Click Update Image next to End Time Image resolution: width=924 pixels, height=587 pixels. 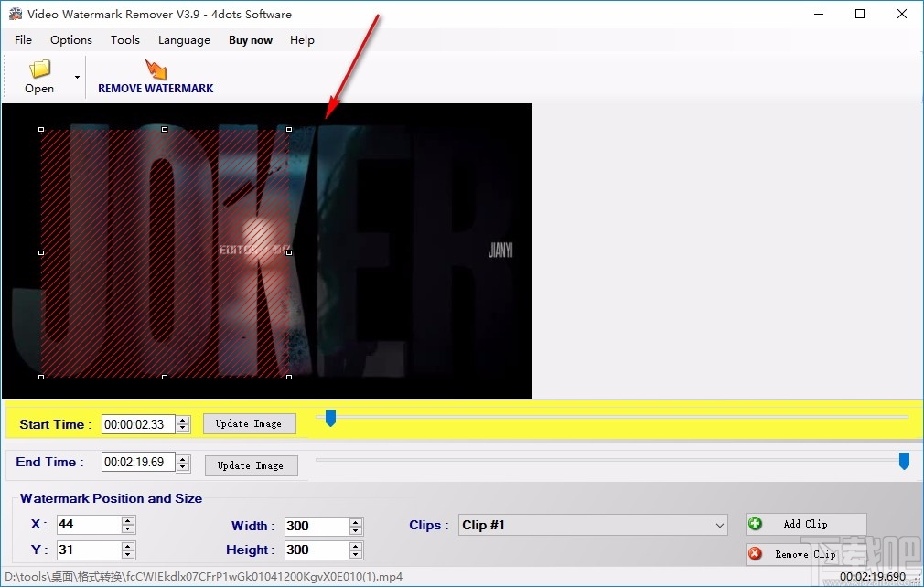(251, 465)
